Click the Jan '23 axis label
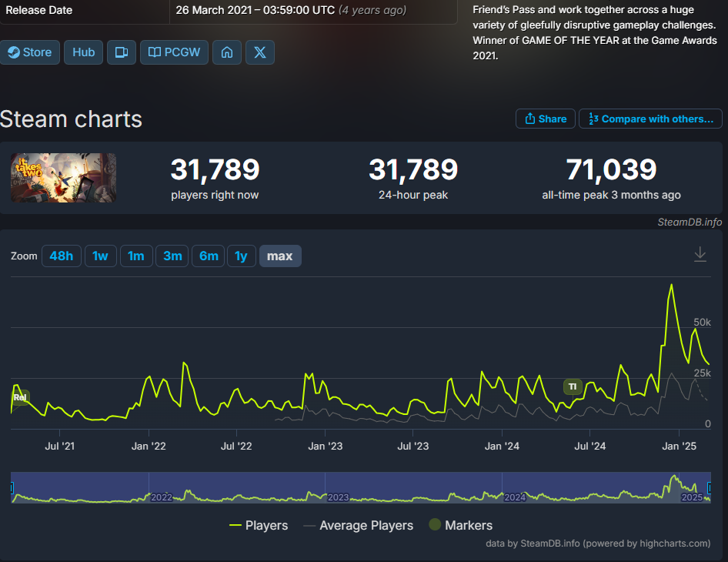This screenshot has height=562, width=728. pos(325,447)
